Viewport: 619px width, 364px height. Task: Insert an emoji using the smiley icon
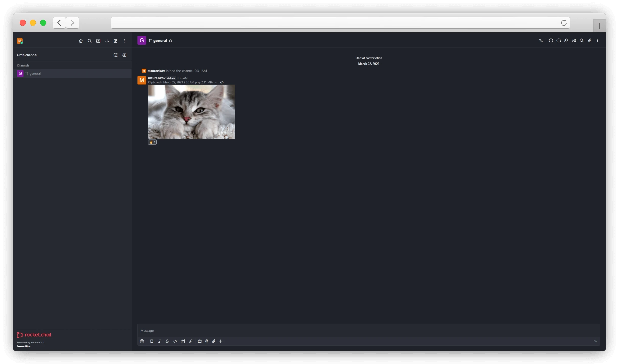[142, 341]
